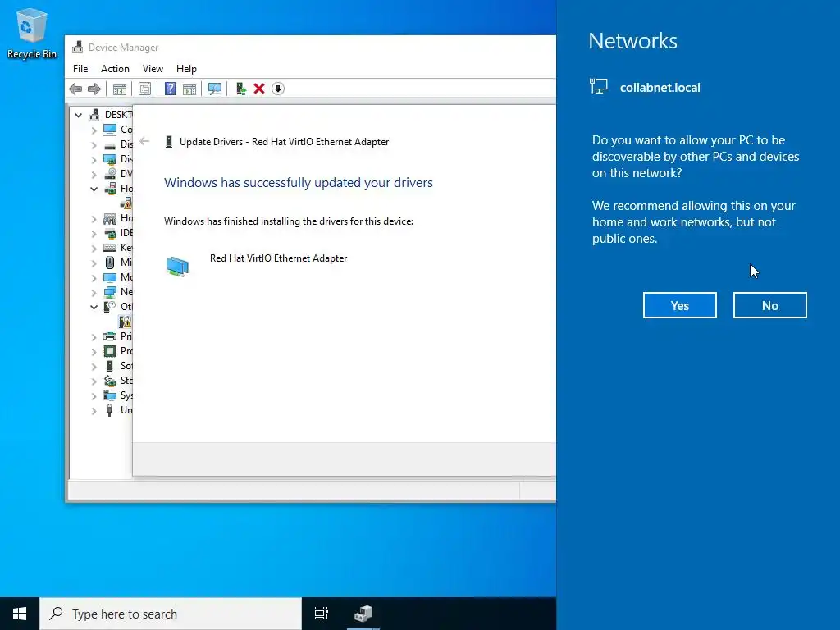This screenshot has width=840, height=630.
Task: Click No to decline network discovery
Action: coord(769,305)
